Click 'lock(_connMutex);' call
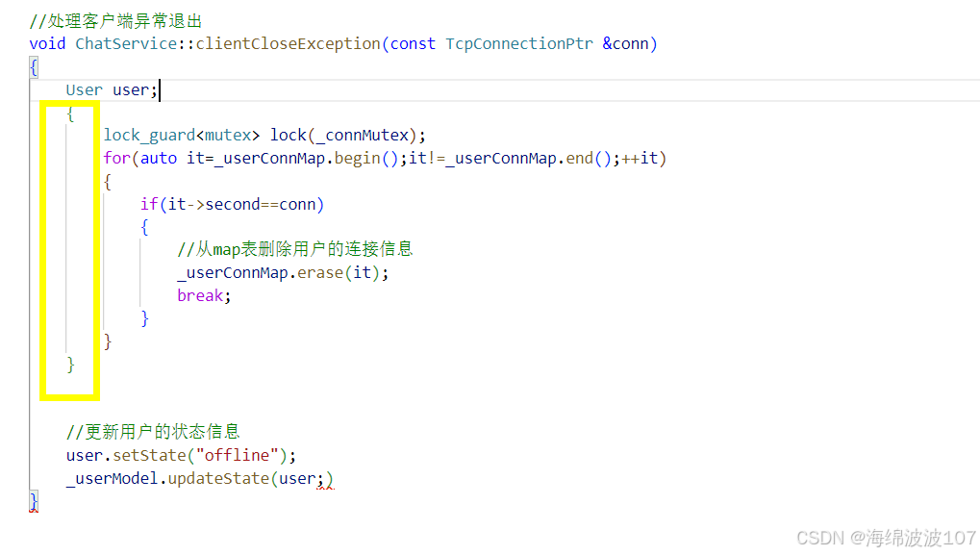Screen dimensions: 980x555 347,136
